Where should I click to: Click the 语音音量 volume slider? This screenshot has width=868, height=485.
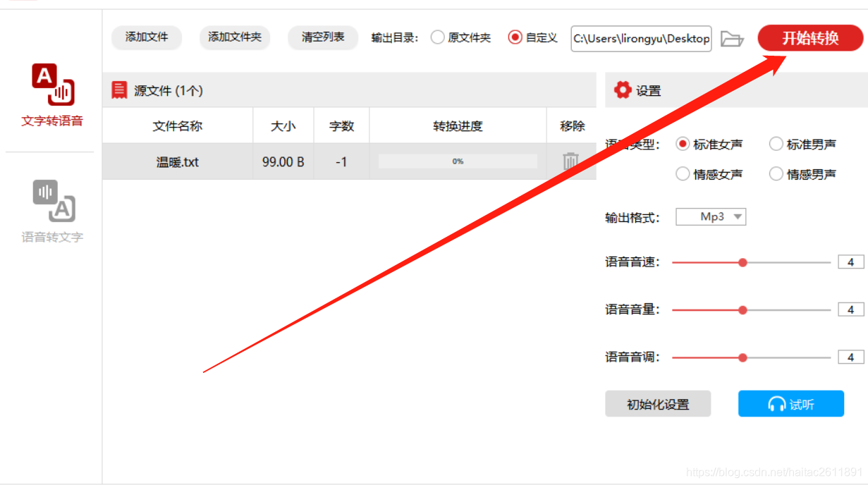tap(751, 309)
